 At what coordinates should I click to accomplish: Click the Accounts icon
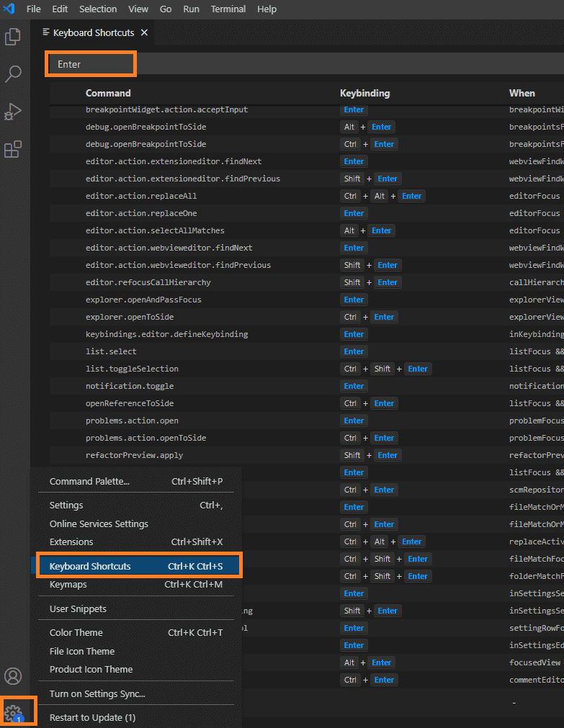click(x=13, y=676)
